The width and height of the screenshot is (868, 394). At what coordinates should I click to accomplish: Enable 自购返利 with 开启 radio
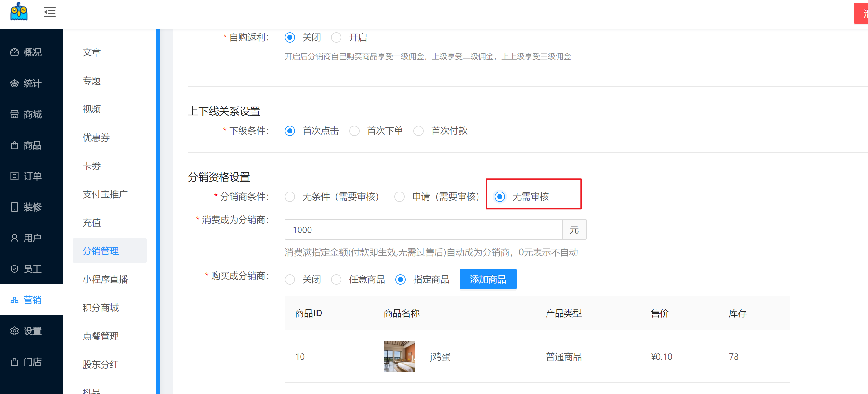pos(336,37)
